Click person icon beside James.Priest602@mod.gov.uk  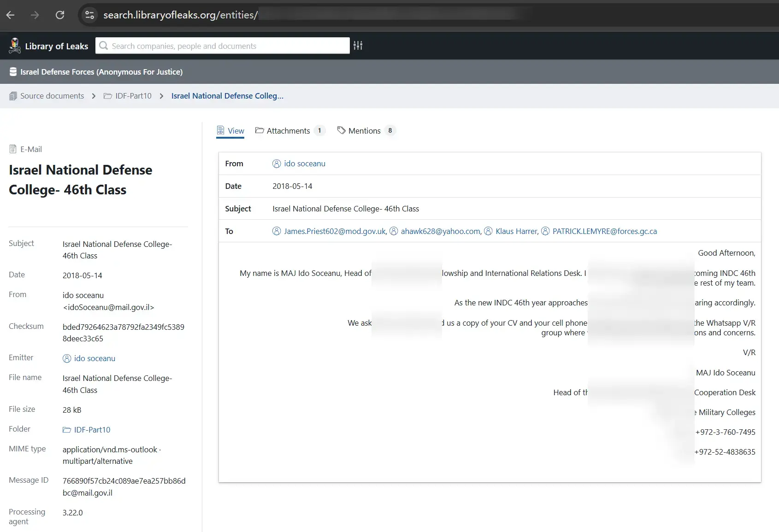pos(277,231)
